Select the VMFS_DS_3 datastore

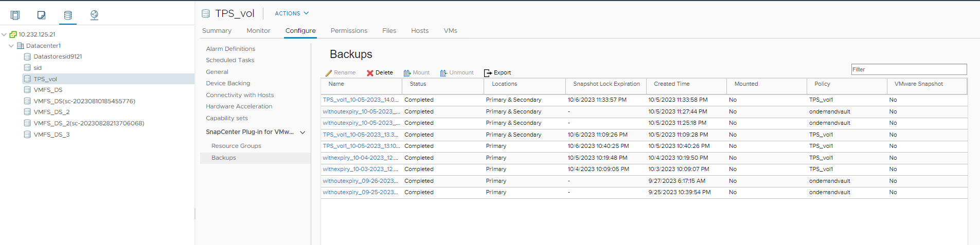[51, 135]
